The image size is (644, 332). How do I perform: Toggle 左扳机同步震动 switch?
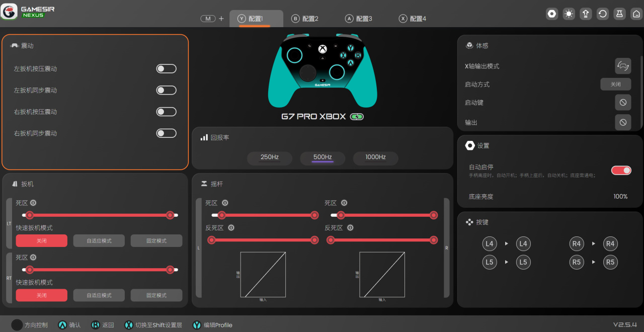point(166,90)
